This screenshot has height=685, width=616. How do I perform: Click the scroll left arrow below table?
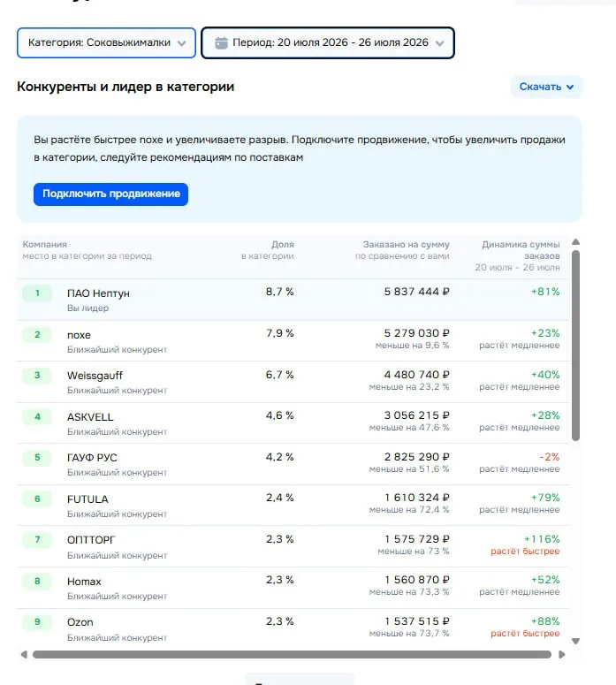[x=24, y=654]
